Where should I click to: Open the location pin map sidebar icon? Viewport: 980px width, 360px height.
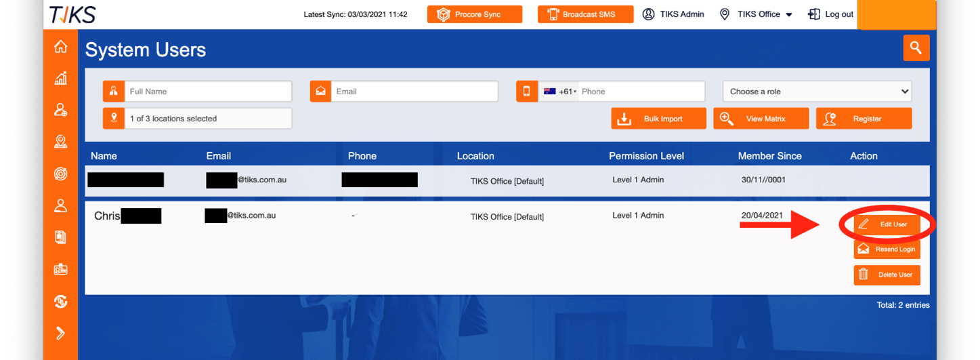60,142
